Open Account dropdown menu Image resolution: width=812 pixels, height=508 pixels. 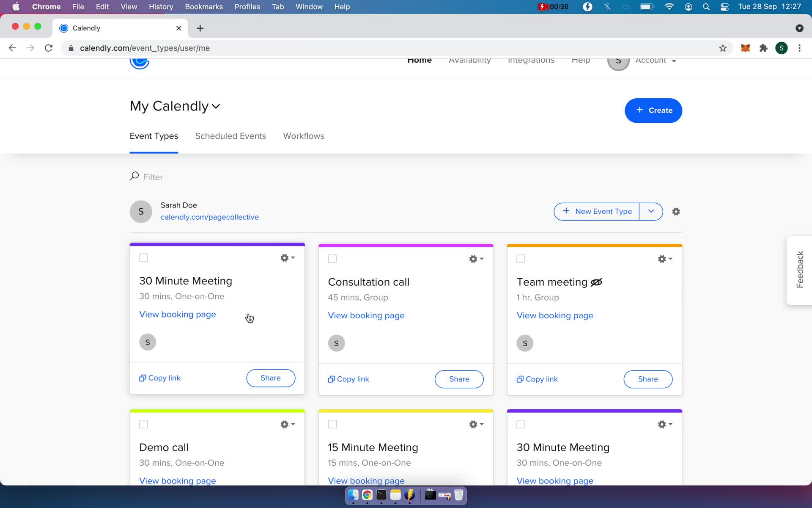pyautogui.click(x=656, y=61)
